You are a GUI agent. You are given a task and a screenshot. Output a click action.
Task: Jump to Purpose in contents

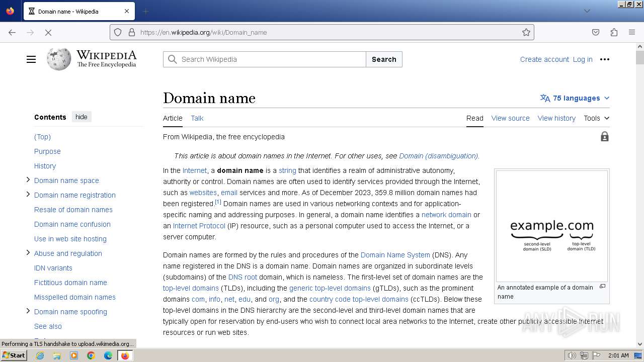pos(47,151)
